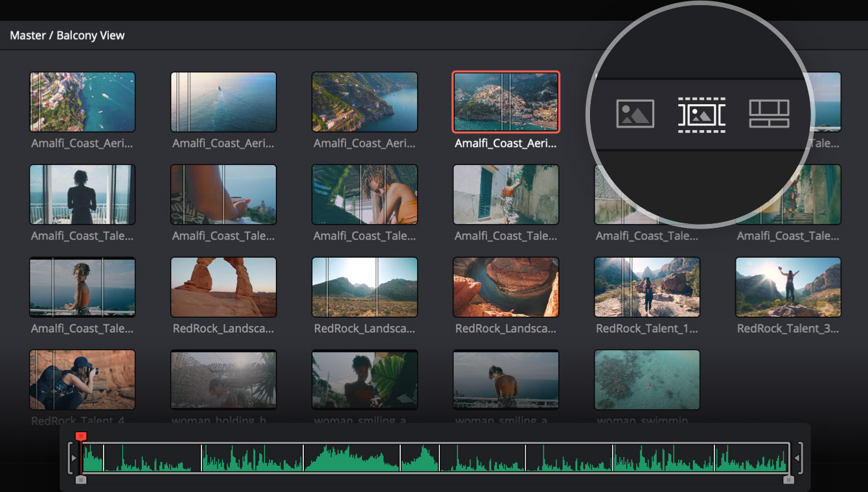This screenshot has width=868, height=492.
Task: Select the highlighted Amalfi_Coast_Aeri clip
Action: tap(506, 102)
